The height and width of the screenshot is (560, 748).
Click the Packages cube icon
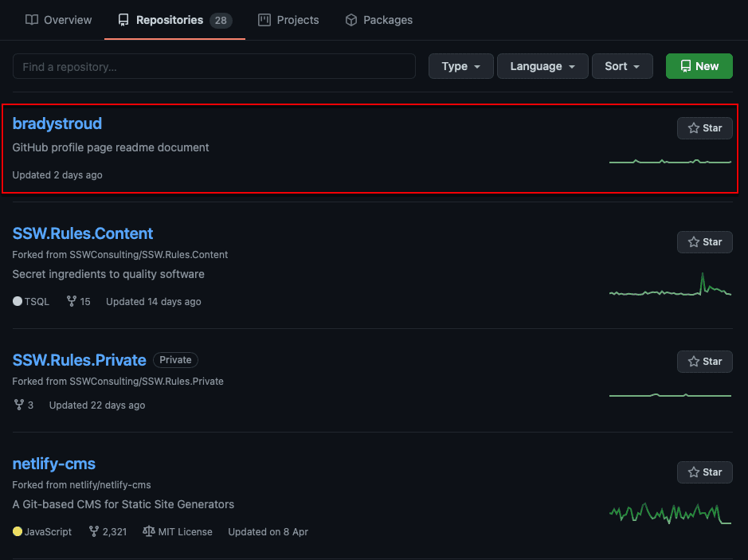(351, 20)
